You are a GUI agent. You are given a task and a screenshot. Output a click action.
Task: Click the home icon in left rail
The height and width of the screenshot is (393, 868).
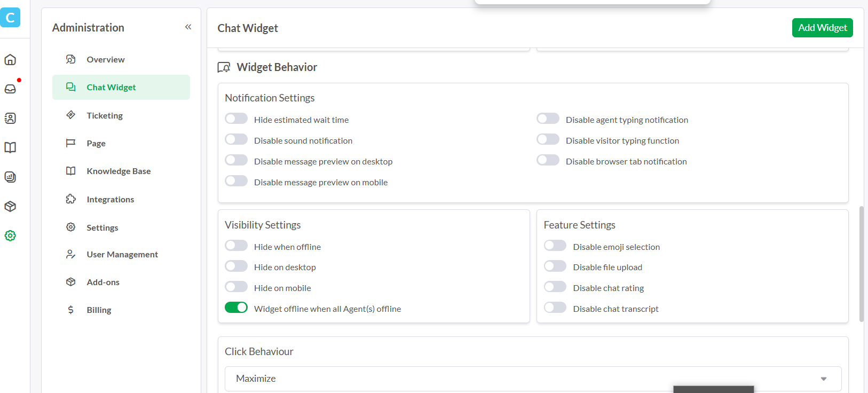pos(10,60)
